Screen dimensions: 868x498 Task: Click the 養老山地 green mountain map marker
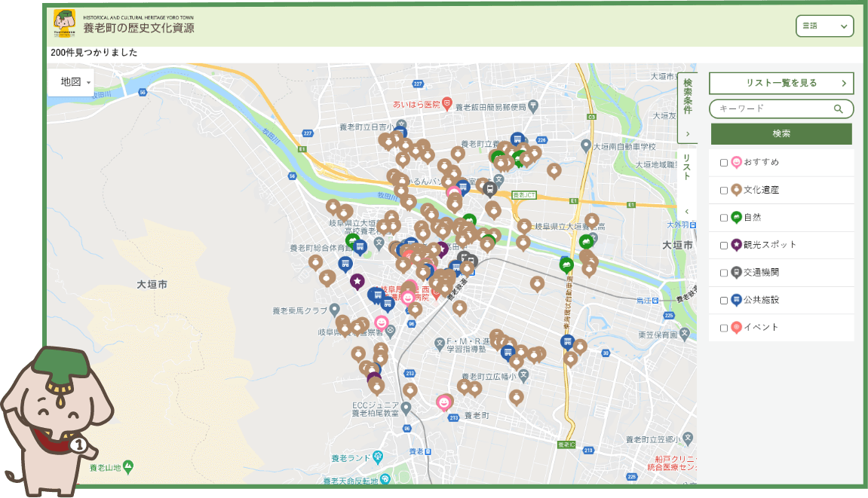(x=128, y=466)
